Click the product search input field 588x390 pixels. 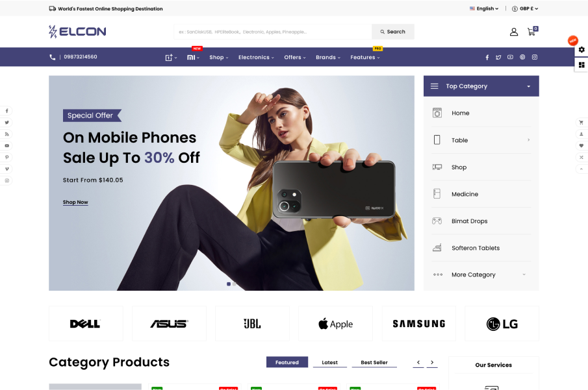tap(273, 32)
